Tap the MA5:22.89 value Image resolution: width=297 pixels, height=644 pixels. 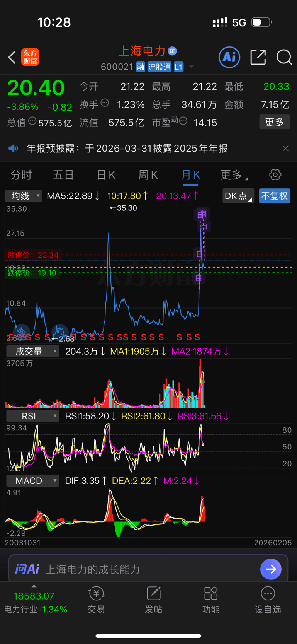click(x=73, y=196)
